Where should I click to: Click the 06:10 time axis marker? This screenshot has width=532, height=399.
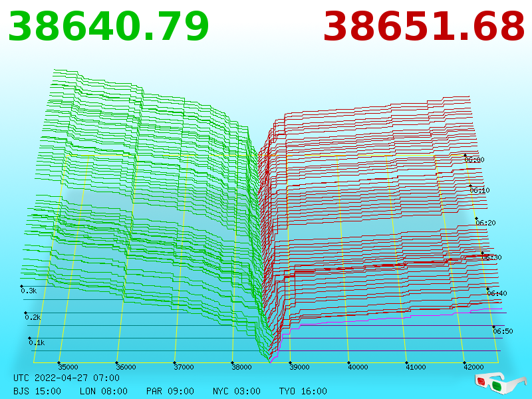click(479, 190)
